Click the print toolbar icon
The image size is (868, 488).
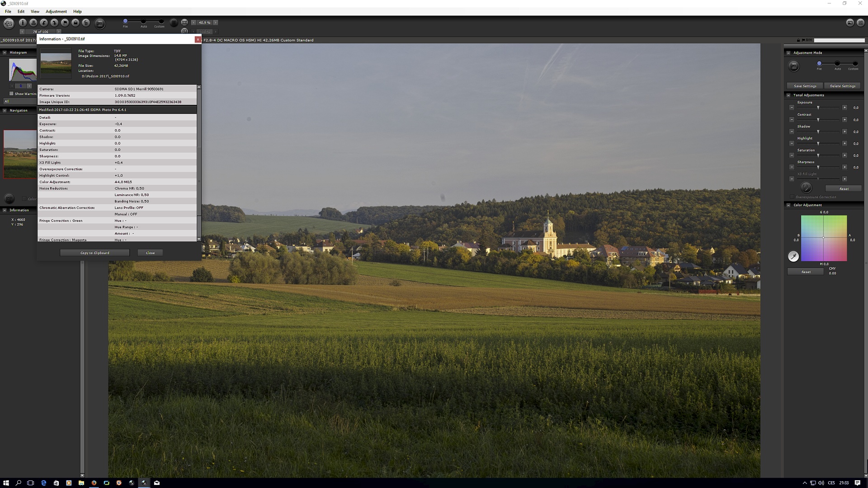click(33, 23)
